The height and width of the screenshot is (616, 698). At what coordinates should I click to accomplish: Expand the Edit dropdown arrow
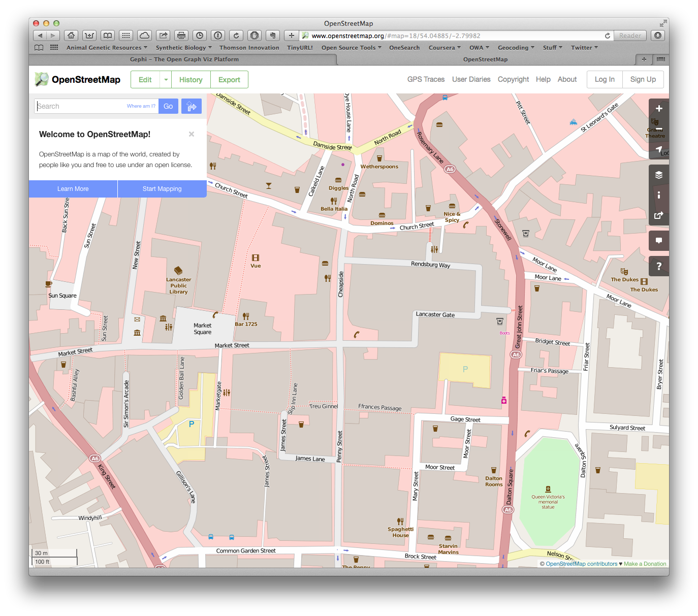(x=166, y=80)
